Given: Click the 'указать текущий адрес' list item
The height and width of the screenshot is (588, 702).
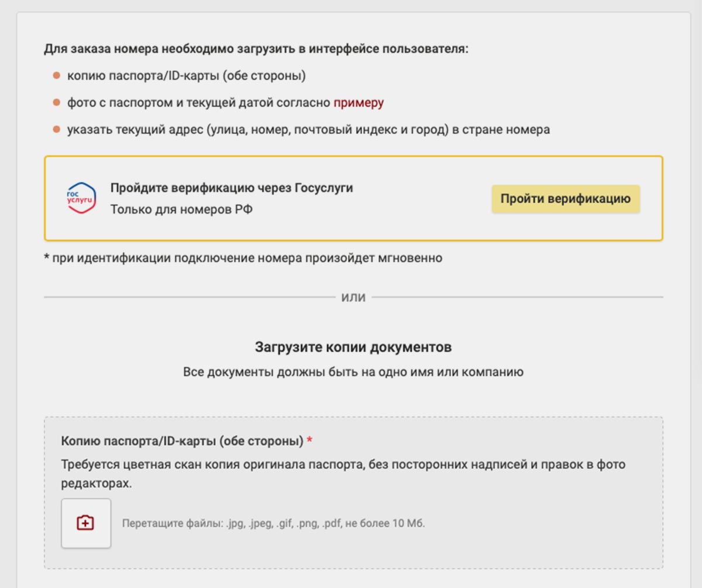Looking at the screenshot, I should pos(308,130).
